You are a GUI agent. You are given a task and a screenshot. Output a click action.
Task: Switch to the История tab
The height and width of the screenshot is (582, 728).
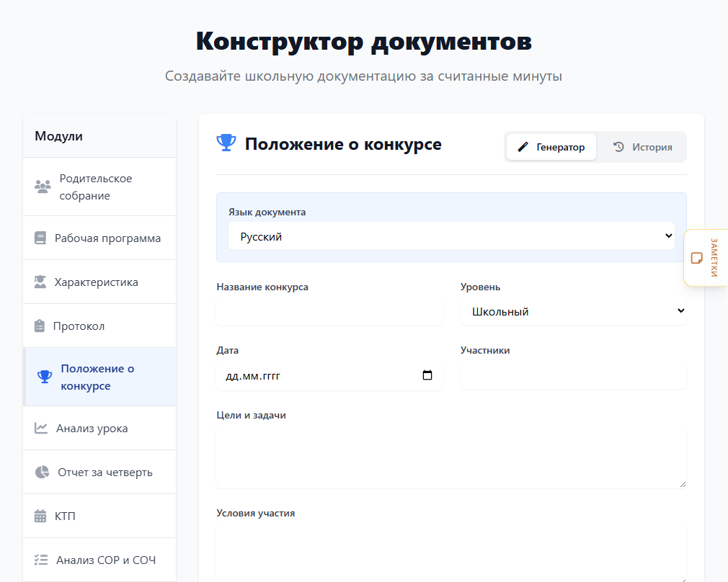point(642,147)
